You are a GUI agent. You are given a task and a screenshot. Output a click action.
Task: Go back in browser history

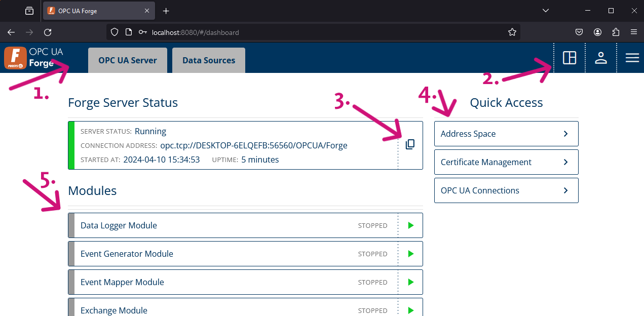click(11, 32)
